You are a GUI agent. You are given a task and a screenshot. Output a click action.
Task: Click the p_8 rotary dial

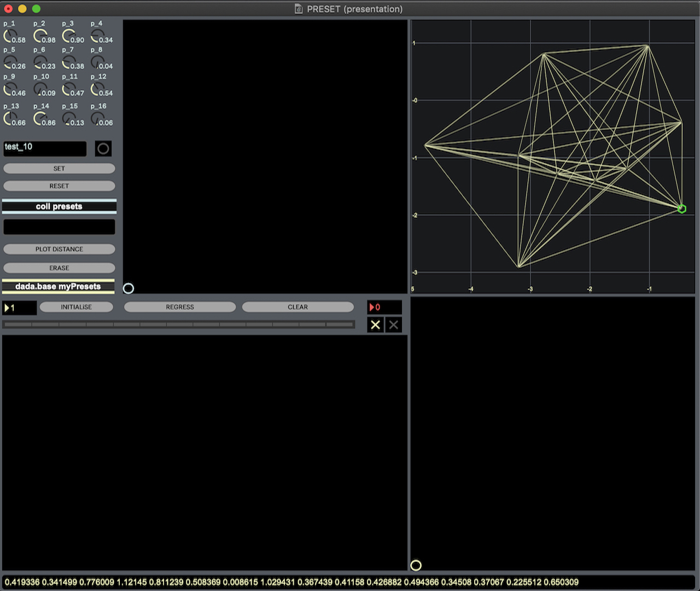(96, 61)
